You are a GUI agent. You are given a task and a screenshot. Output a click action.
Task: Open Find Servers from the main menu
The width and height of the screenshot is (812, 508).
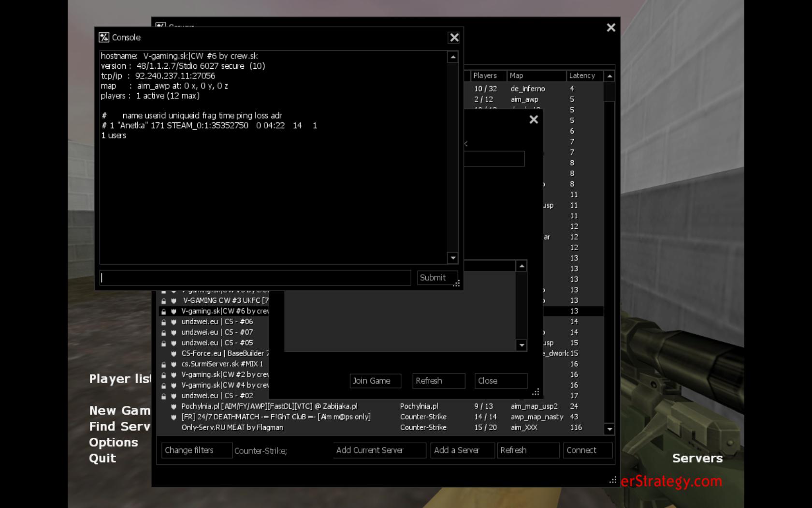pos(120,427)
